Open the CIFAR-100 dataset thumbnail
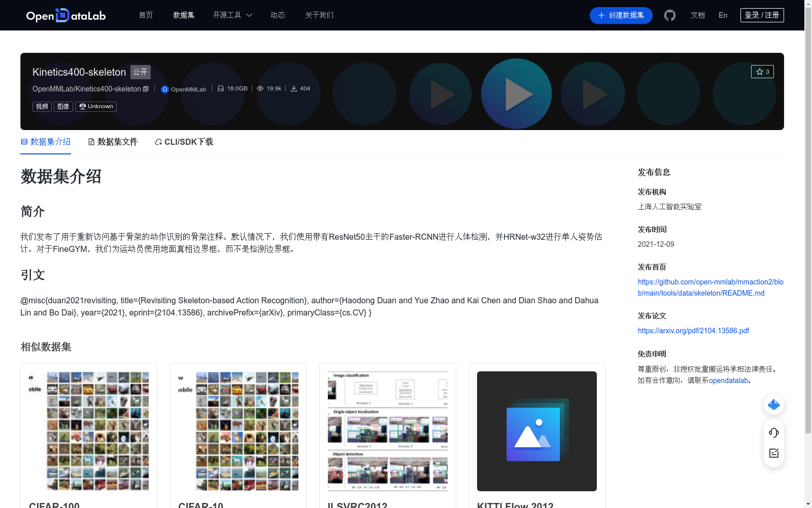 pyautogui.click(x=89, y=431)
